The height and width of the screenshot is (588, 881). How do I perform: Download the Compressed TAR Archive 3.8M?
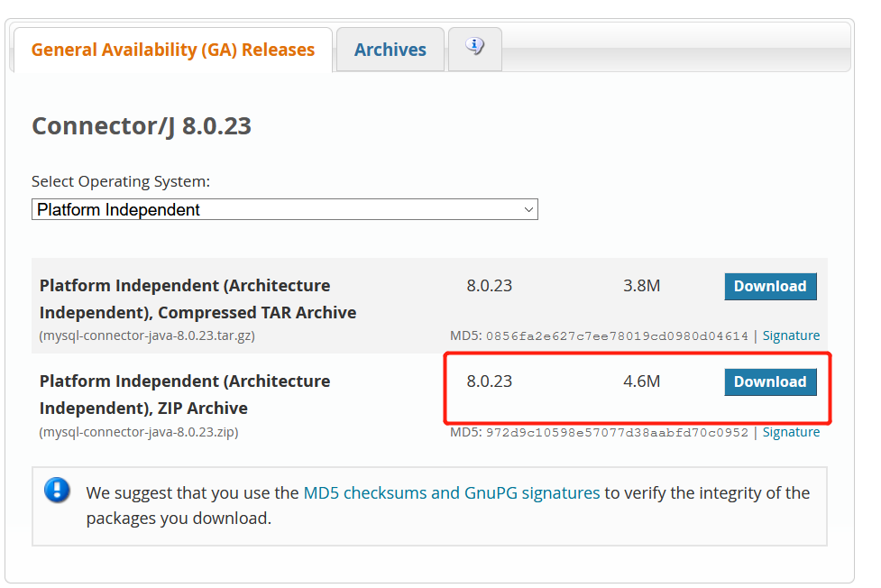(x=770, y=286)
